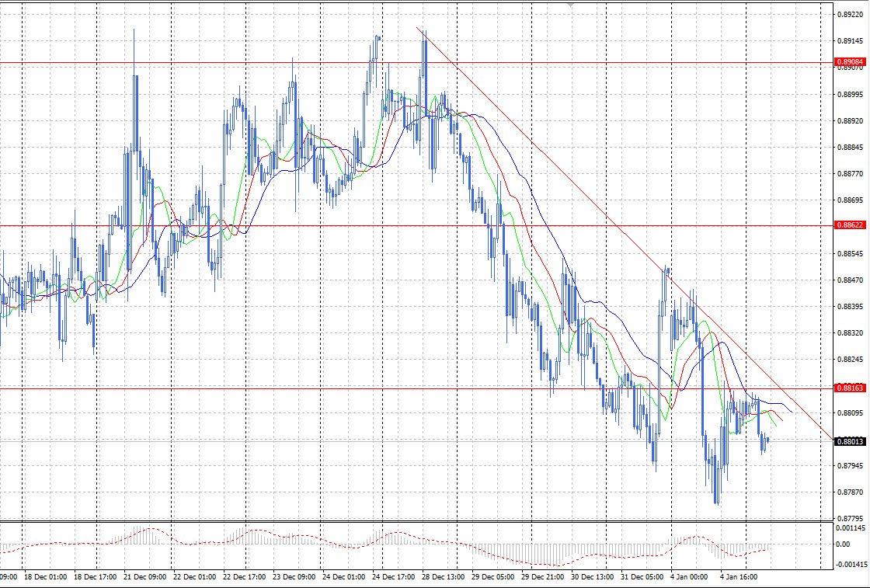Click the 0.88395 price axis value

tap(850, 306)
